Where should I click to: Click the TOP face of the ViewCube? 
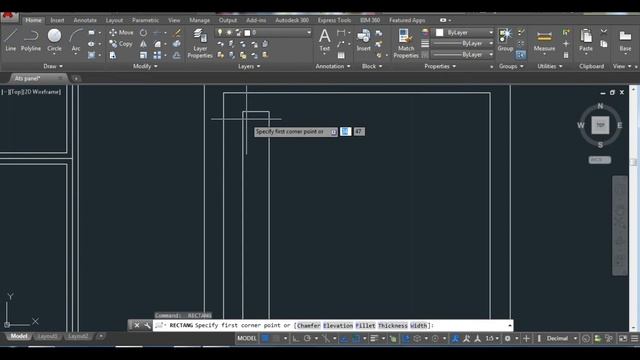click(600, 125)
